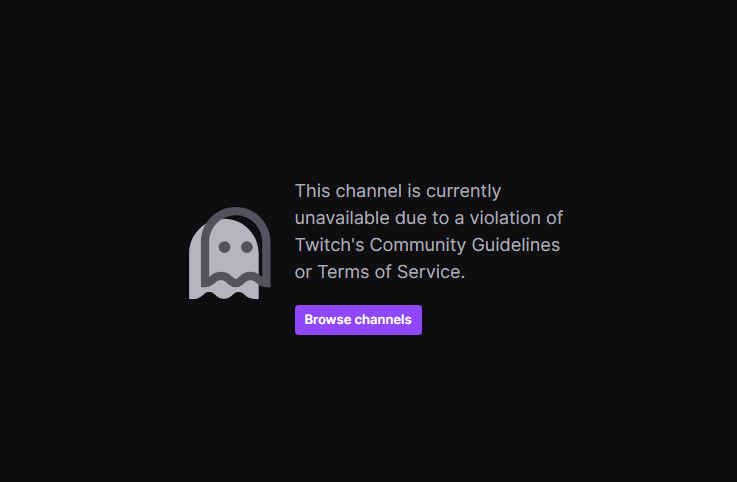This screenshot has width=737, height=482.
Task: Click the word 'Browse' on purple button
Action: (x=328, y=320)
